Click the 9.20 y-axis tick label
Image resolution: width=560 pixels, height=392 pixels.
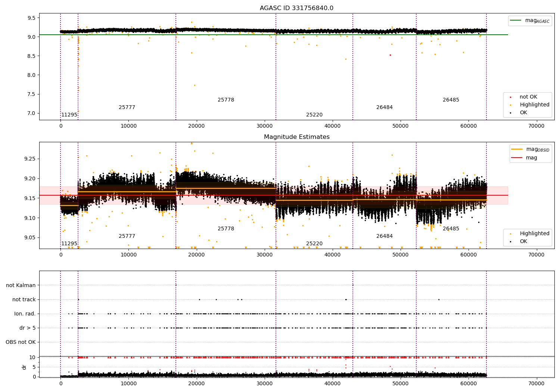(30, 178)
